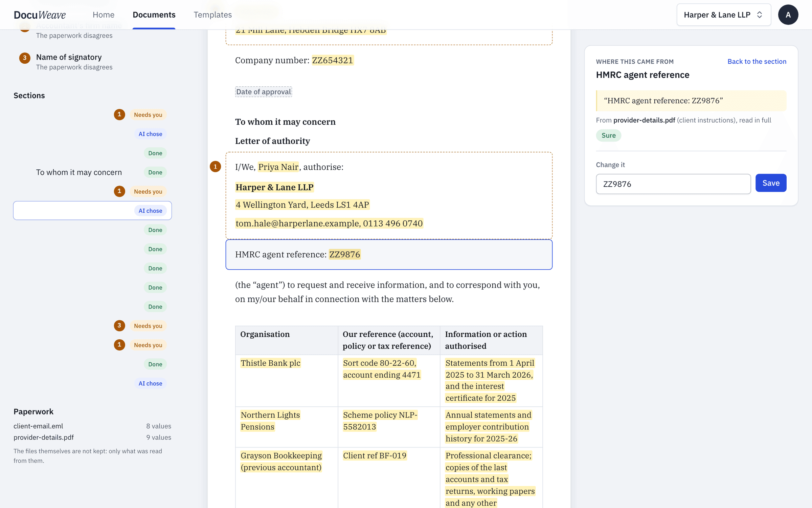This screenshot has width=812, height=508.
Task: Click the number 3 badge next to Name of signatory
Action: click(x=25, y=58)
